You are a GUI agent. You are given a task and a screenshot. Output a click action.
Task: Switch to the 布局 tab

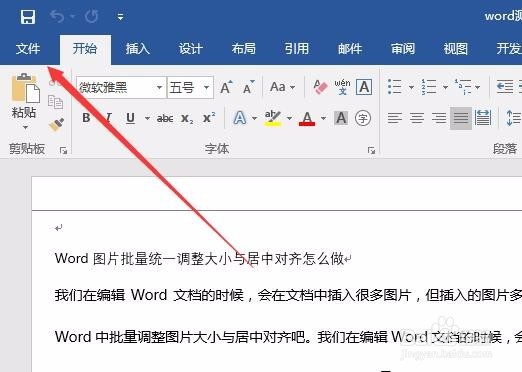244,49
